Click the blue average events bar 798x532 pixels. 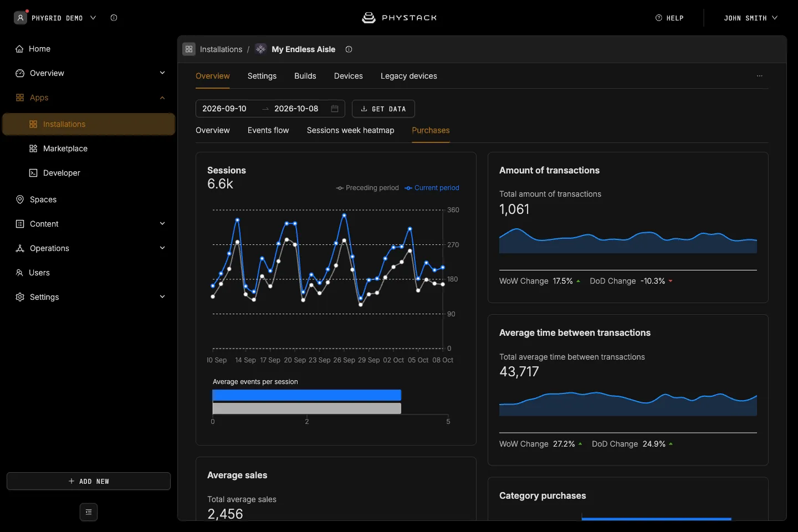pos(307,395)
